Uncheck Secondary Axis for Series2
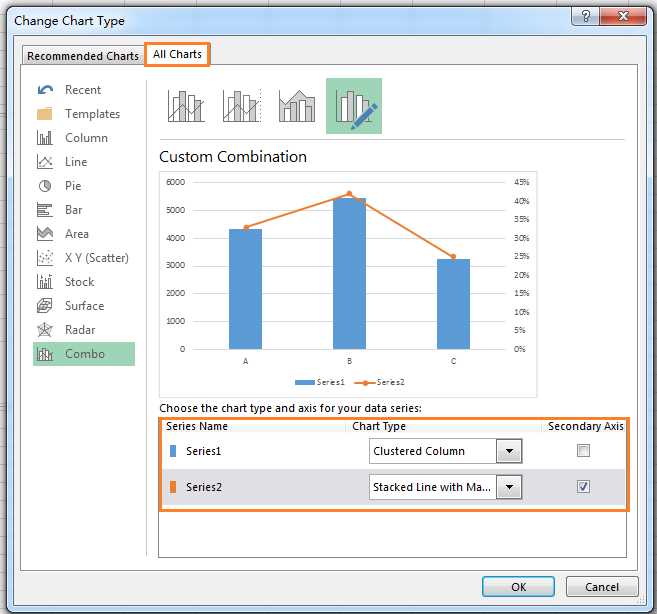This screenshot has width=657, height=614. 583,487
